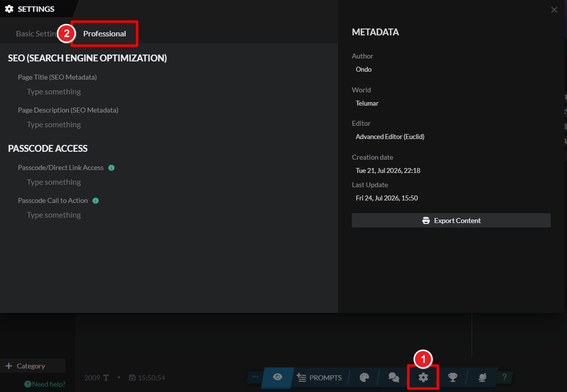Click the Export Content button
Viewport: 567px width, 392px height.
451,220
